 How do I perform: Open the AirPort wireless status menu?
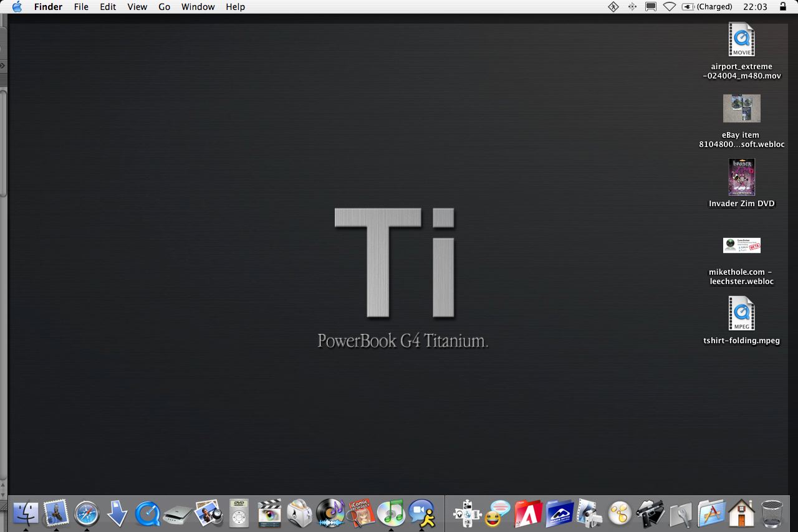point(670,7)
